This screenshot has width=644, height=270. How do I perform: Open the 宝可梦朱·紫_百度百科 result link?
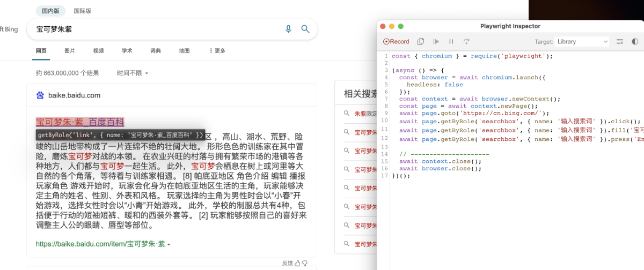coord(80,122)
